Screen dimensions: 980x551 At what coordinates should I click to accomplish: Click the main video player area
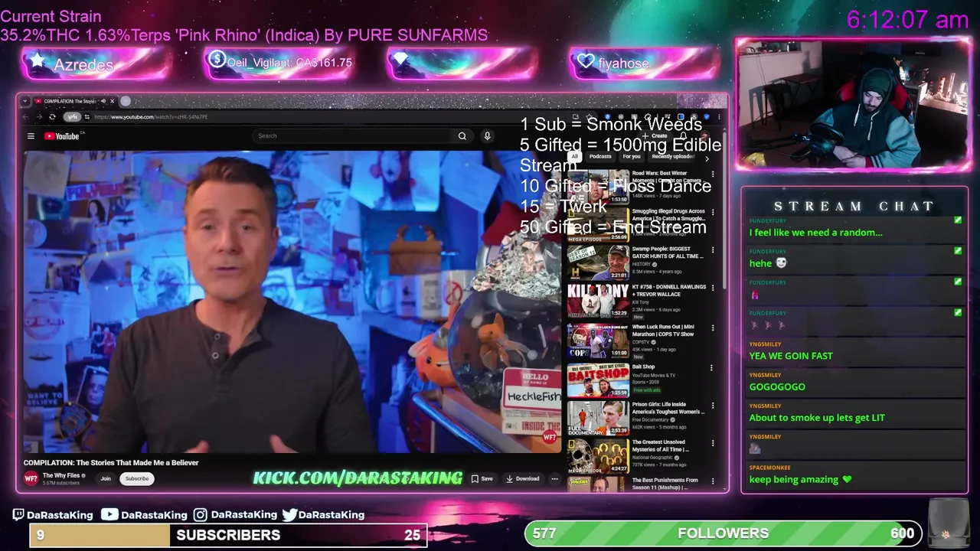coord(292,302)
